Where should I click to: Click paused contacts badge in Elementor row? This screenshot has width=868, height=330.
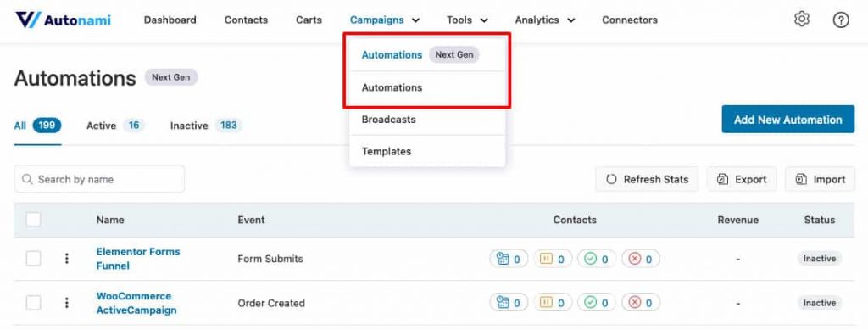tap(552, 259)
